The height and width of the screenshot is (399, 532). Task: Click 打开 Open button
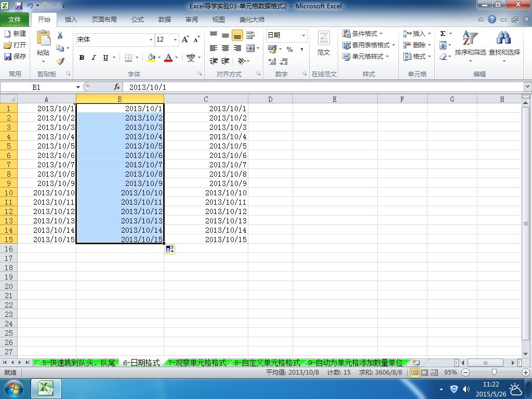coord(15,45)
